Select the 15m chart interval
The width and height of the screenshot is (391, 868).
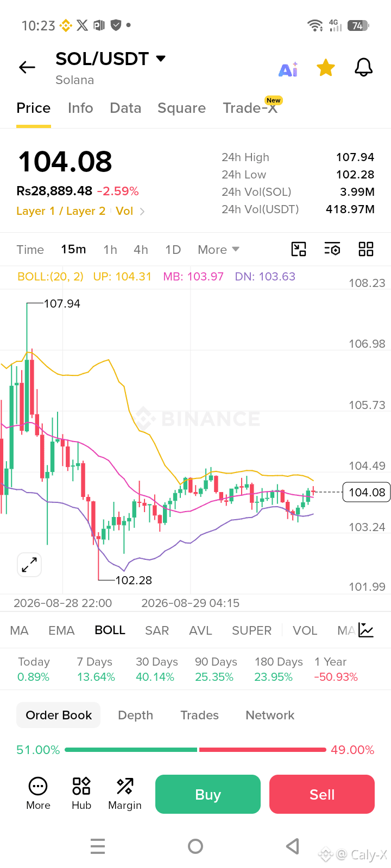tap(73, 250)
